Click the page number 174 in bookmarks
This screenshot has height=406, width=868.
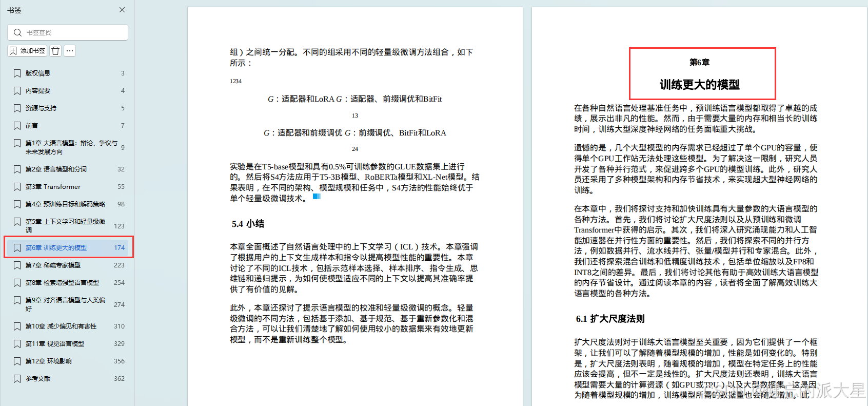[119, 248]
